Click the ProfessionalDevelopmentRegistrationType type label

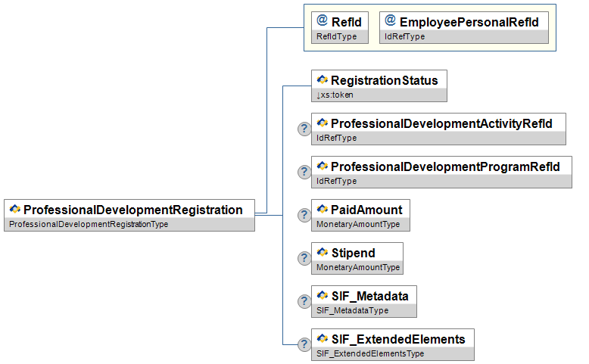[x=88, y=224]
